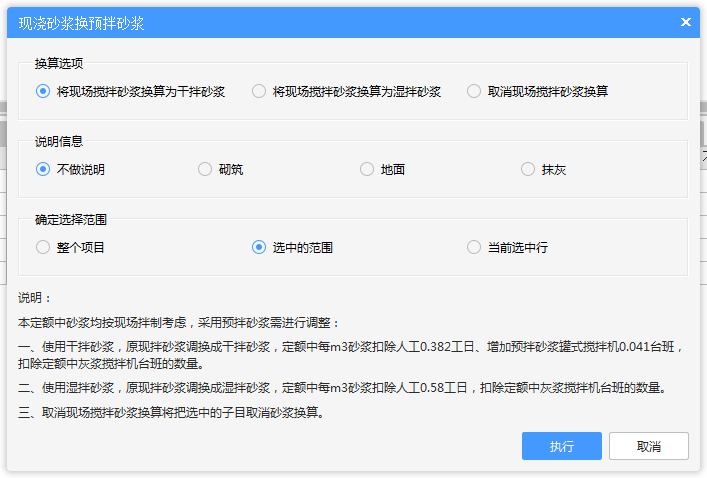Image resolution: width=707 pixels, height=478 pixels.
Task: Click the 取消 button
Action: 649,446
